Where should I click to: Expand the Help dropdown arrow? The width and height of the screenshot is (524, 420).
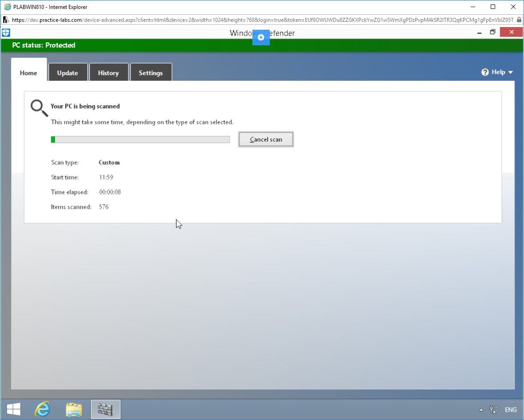tap(510, 72)
